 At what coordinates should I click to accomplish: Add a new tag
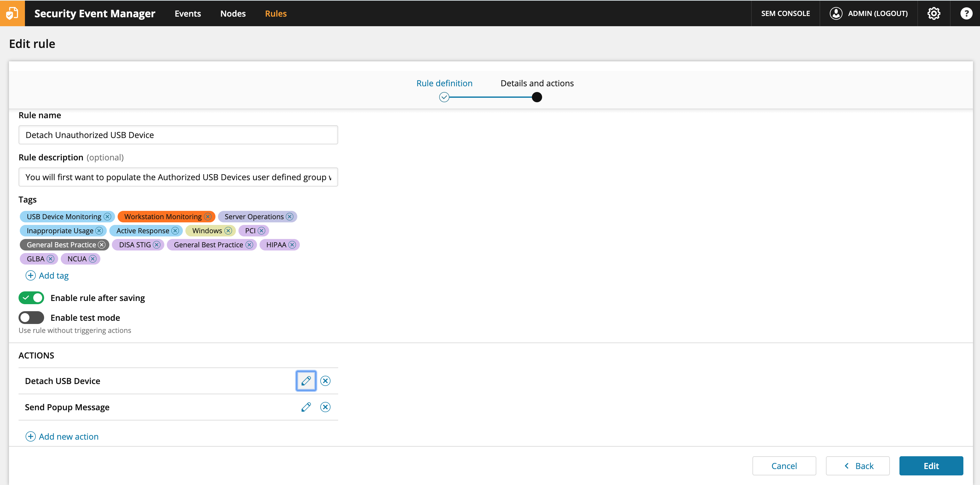(47, 275)
